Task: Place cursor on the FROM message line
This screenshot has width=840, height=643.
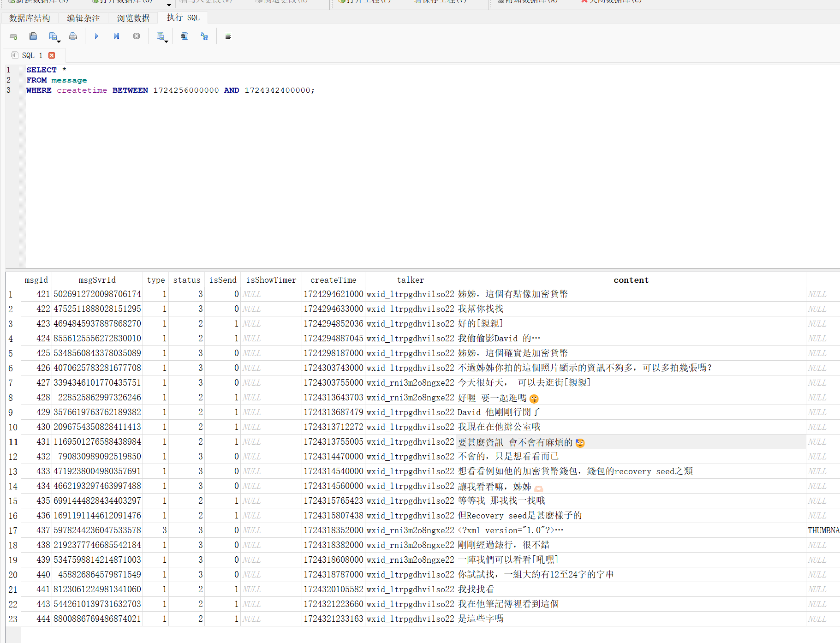Action: point(57,80)
